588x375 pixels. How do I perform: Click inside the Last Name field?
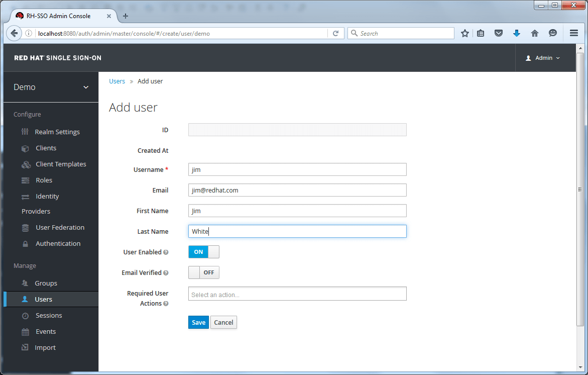point(297,231)
